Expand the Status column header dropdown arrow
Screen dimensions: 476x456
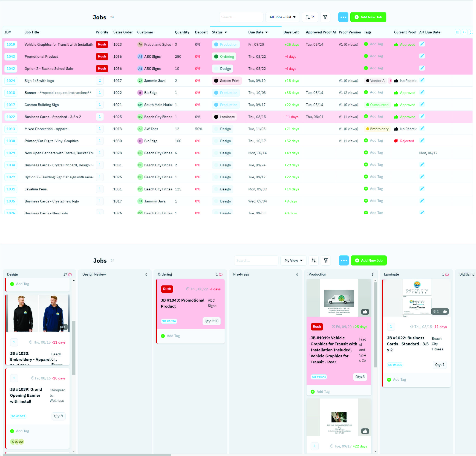pos(226,32)
